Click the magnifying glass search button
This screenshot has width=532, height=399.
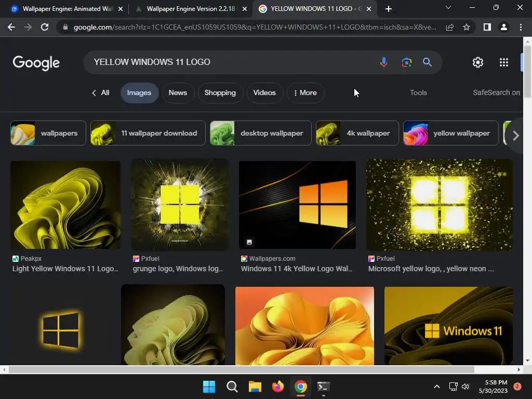(427, 62)
